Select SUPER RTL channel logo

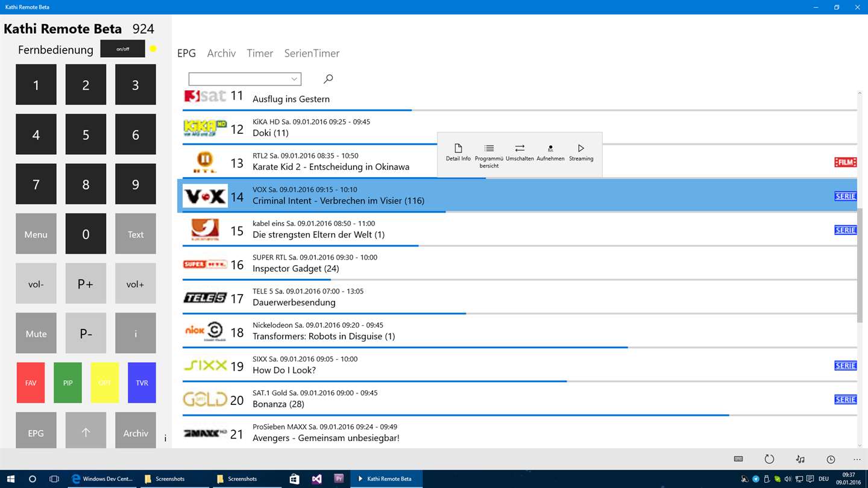[x=205, y=264]
